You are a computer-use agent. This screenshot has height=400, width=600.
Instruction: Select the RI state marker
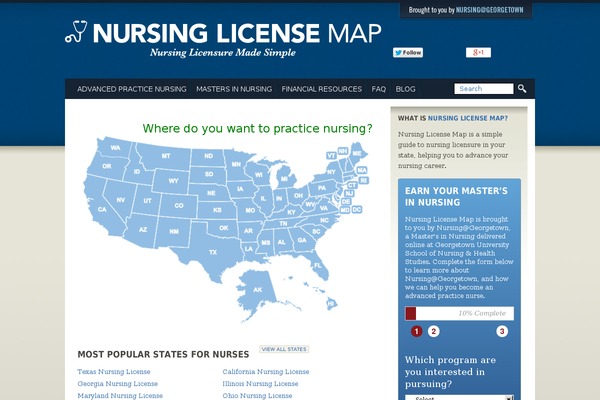(x=364, y=180)
